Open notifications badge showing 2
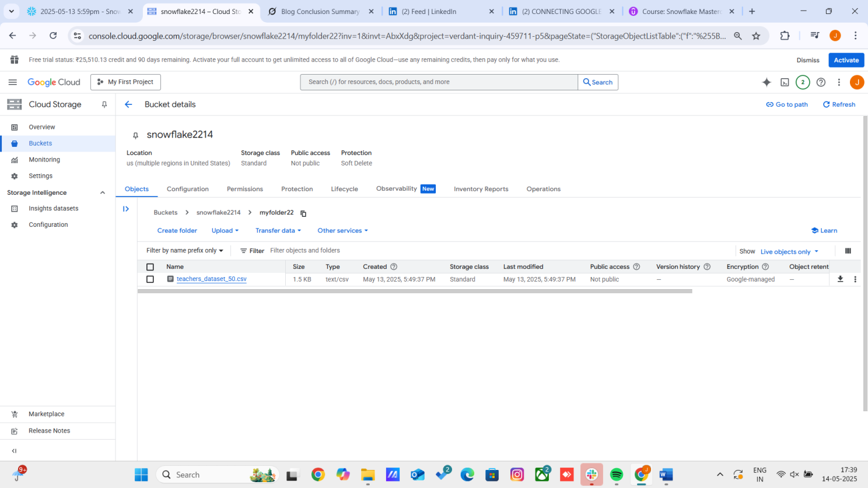This screenshot has width=868, height=488. tap(803, 82)
